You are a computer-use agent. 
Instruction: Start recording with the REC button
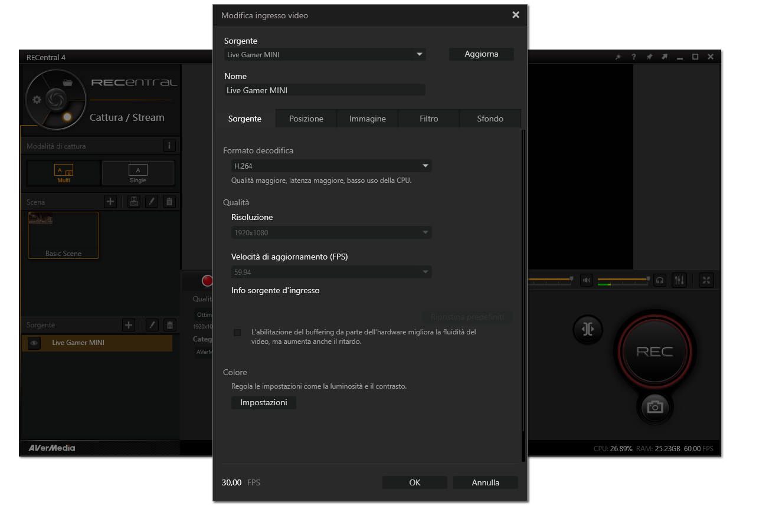coord(654,352)
